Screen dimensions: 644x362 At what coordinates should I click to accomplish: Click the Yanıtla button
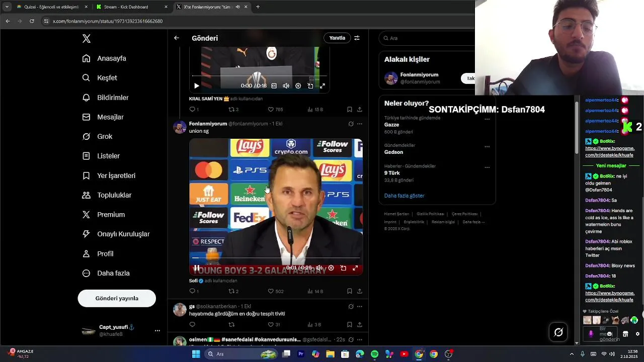[x=337, y=38]
